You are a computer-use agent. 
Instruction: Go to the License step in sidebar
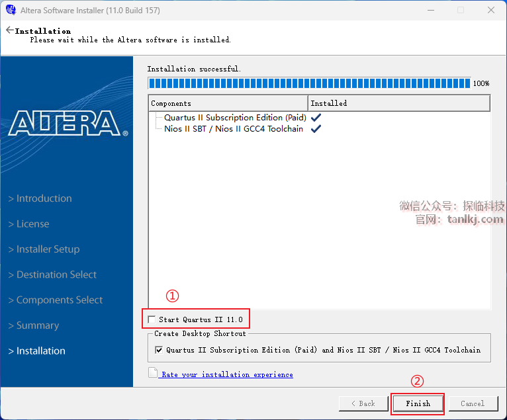pyautogui.click(x=32, y=224)
